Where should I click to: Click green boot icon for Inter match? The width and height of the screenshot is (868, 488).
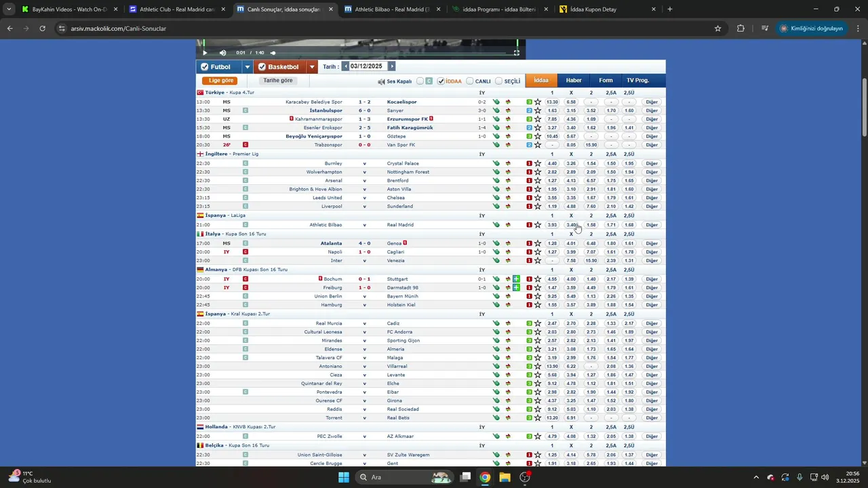(x=496, y=260)
